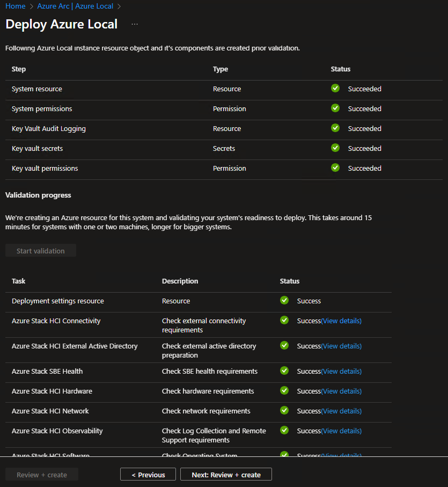448x487 pixels.
Task: Click the Home breadcrumb link
Action: [x=15, y=6]
